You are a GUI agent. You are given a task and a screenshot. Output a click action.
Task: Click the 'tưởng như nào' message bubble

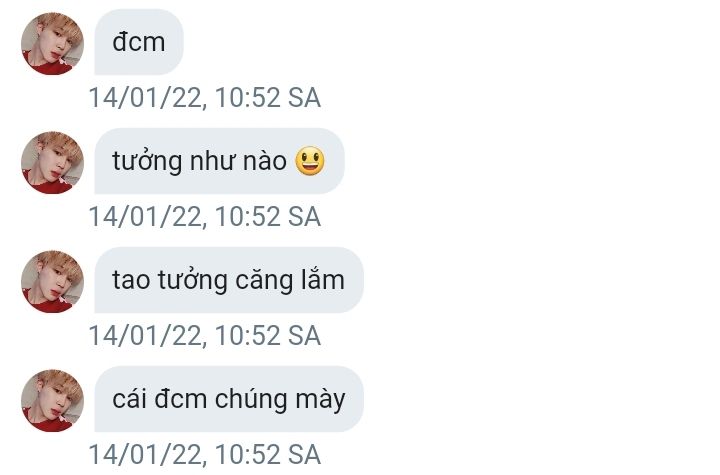(x=219, y=161)
